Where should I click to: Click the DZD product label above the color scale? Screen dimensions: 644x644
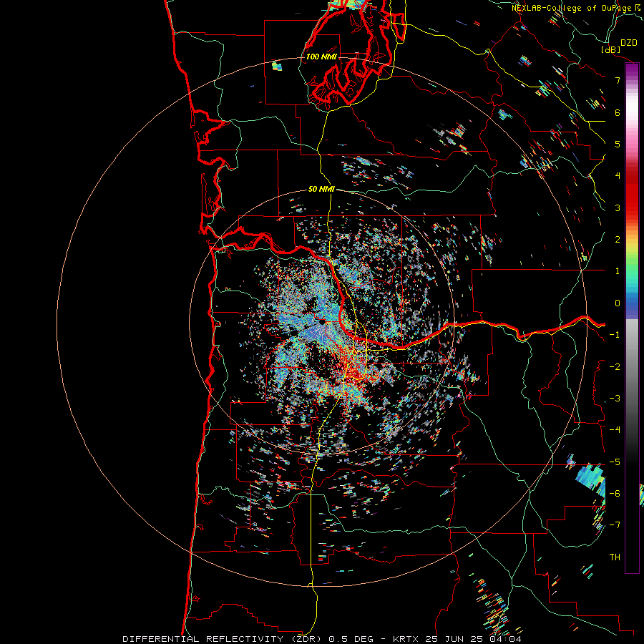tap(629, 43)
